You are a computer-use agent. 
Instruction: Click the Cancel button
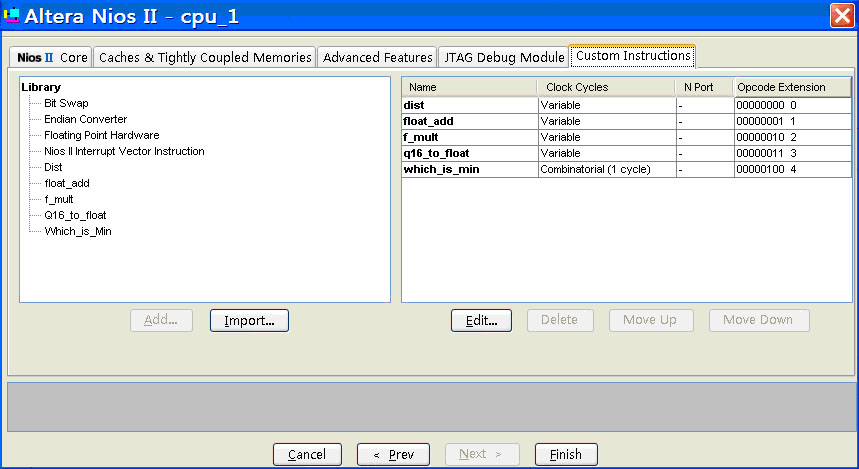coord(307,455)
